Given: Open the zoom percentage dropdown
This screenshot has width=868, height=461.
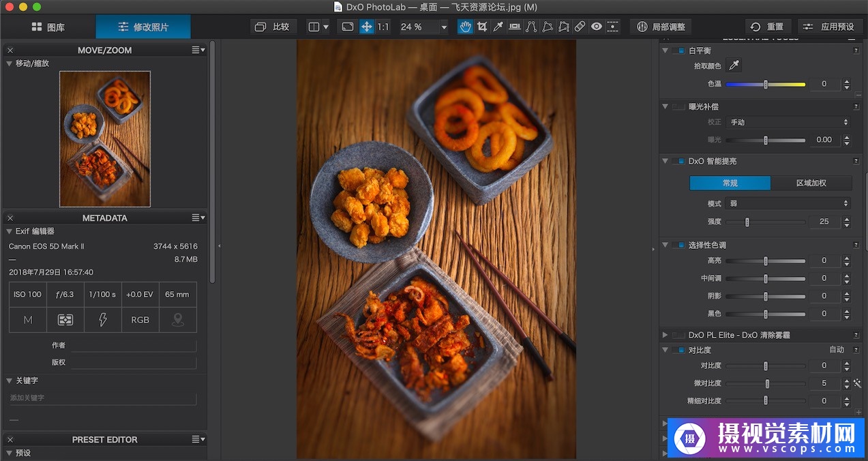Looking at the screenshot, I should (444, 27).
